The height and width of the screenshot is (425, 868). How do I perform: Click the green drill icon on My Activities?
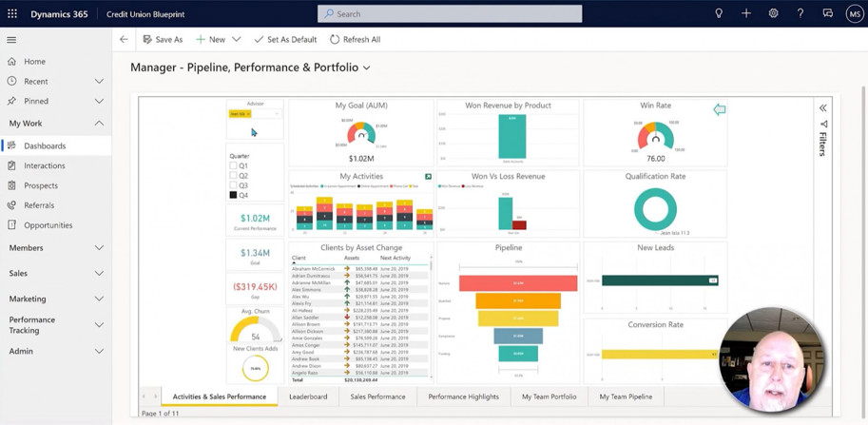428,177
